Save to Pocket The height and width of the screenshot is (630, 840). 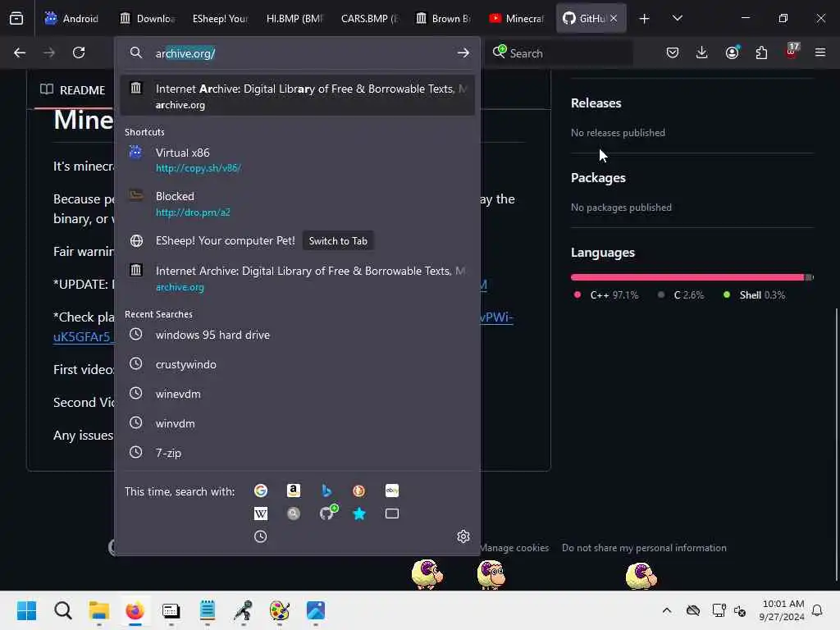click(x=673, y=52)
